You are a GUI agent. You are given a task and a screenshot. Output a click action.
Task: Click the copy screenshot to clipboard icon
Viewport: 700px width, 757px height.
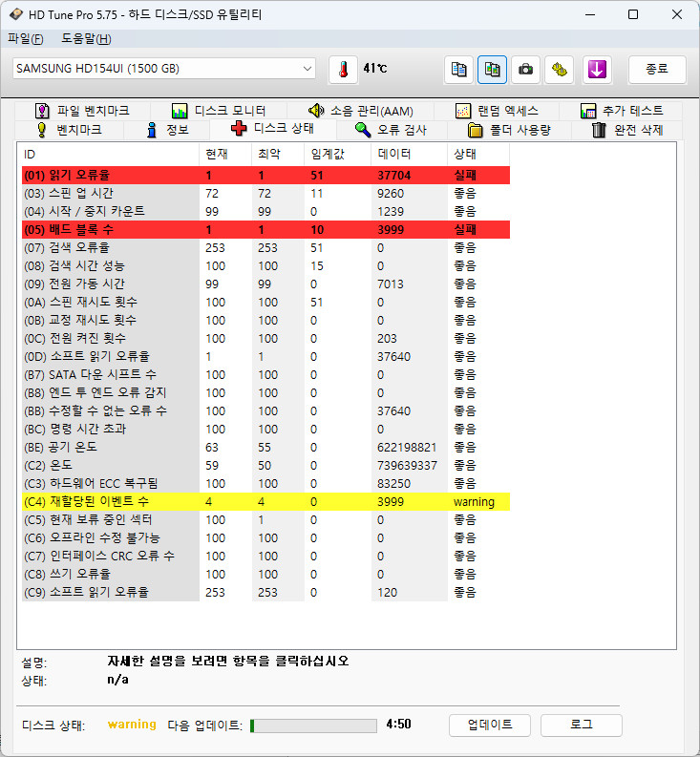tap(492, 70)
